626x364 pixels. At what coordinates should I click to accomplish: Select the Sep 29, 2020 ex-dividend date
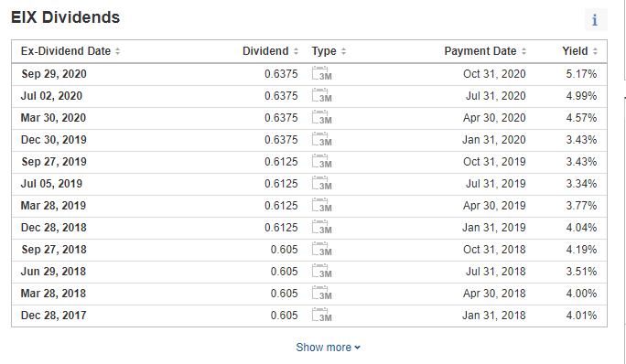tap(54, 74)
